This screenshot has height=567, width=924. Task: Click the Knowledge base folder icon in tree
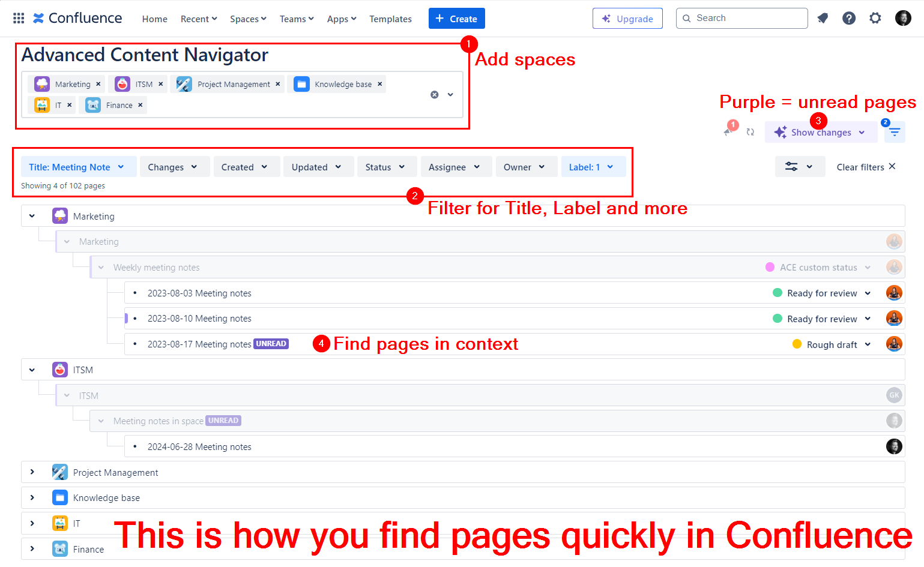(60, 497)
